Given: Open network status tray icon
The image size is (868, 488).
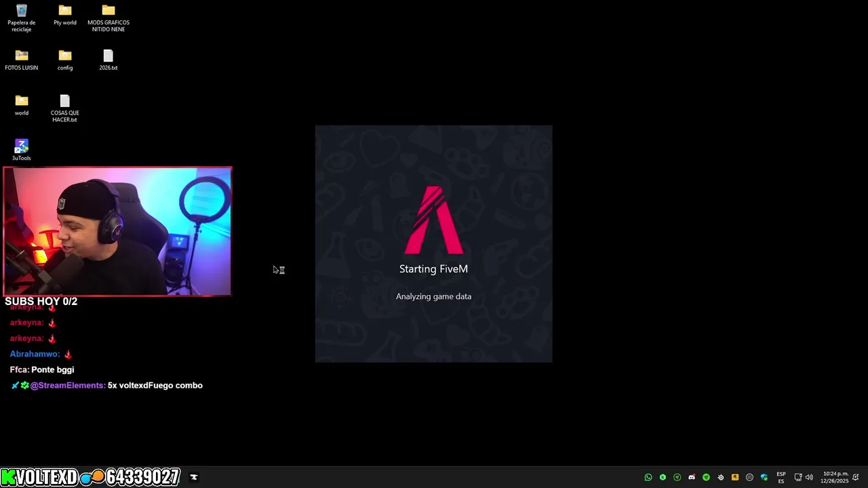Looking at the screenshot, I should tap(798, 477).
